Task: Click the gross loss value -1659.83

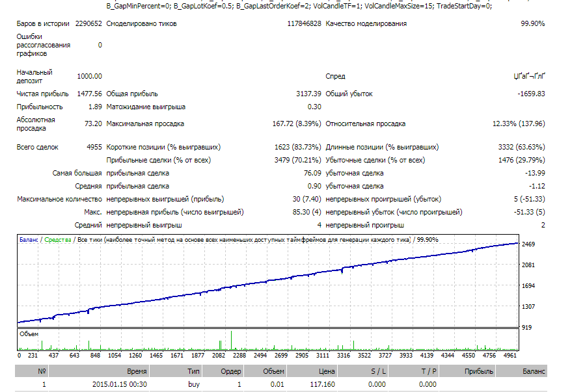Action: click(531, 94)
